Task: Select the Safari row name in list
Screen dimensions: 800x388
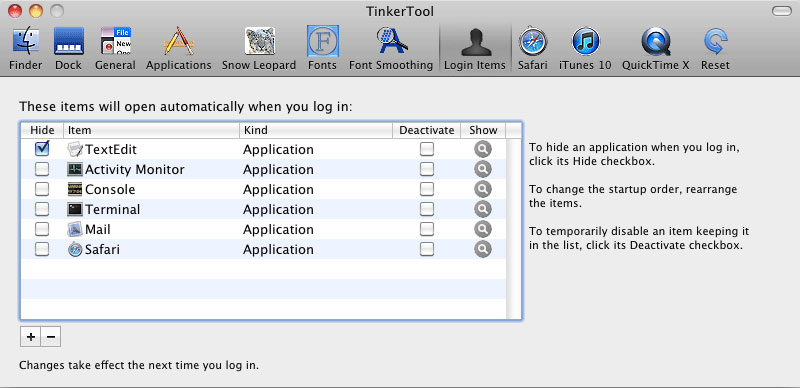Action: [x=103, y=249]
